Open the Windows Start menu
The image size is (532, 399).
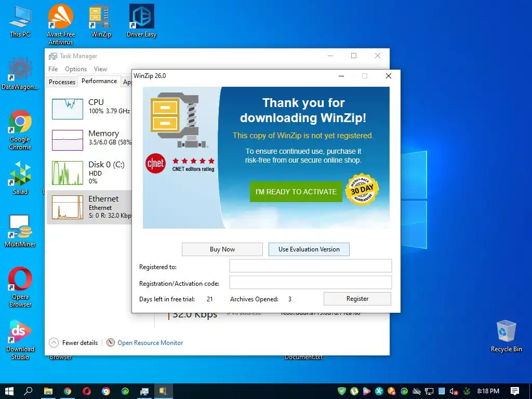tap(9, 391)
